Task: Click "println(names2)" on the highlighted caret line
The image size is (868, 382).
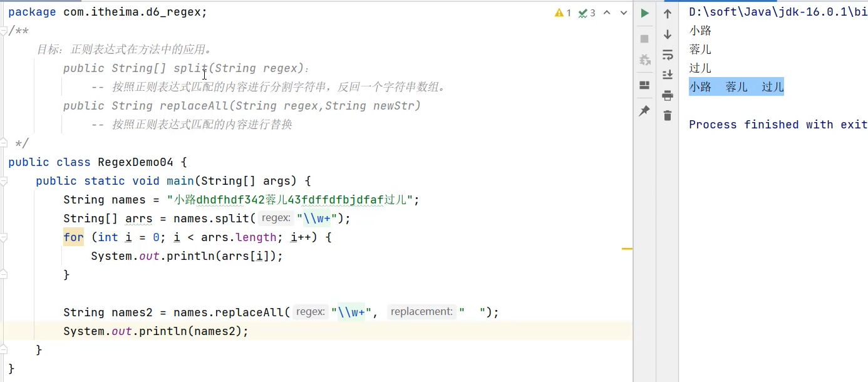Action: click(x=190, y=331)
